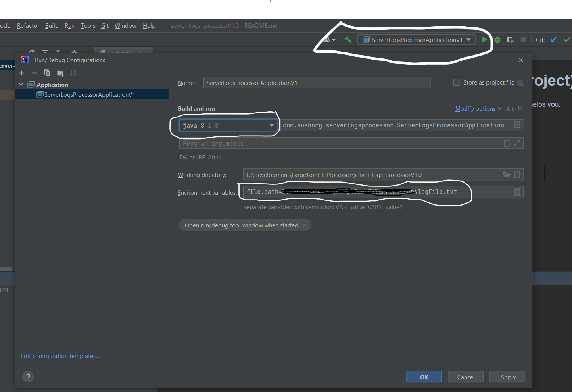
Task: Open the Tools menu
Action: click(88, 26)
